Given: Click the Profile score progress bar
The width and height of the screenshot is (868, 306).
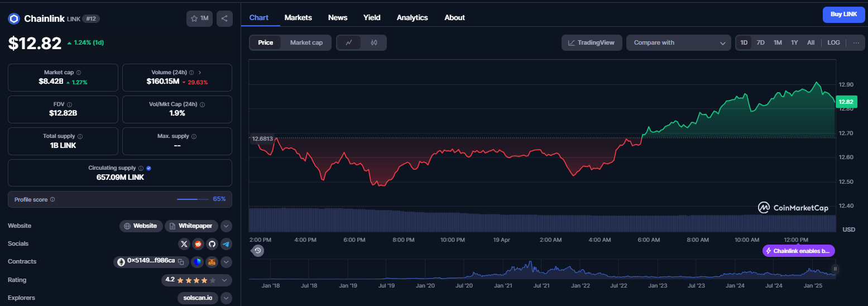Looking at the screenshot, I should tap(193, 199).
